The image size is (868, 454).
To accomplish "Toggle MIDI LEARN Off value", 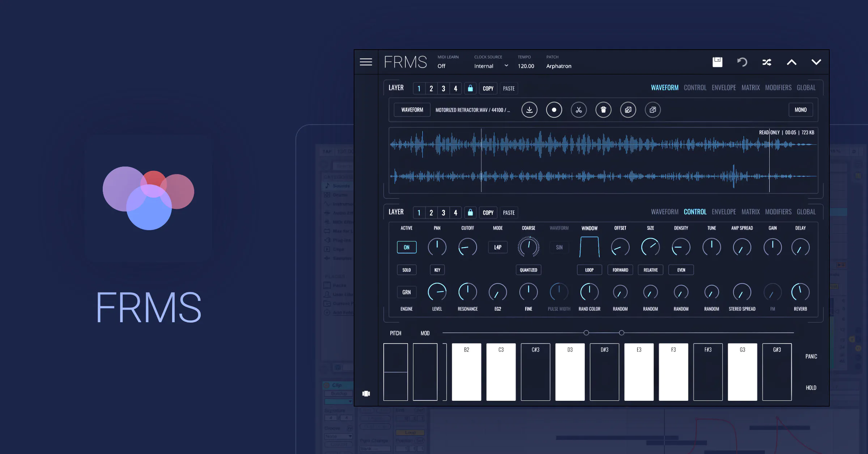I will (441, 66).
